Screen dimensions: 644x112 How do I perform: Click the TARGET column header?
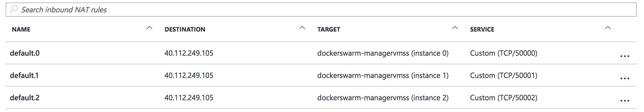point(328,29)
